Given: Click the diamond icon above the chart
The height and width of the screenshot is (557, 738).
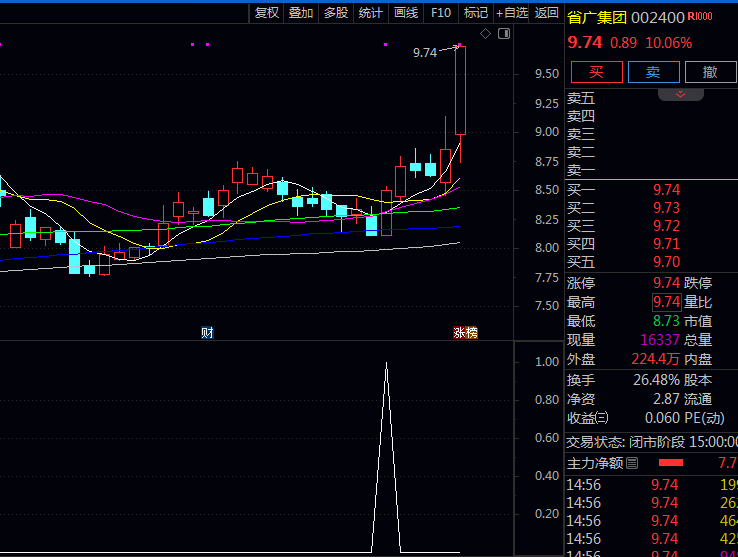Looking at the screenshot, I should (486, 34).
